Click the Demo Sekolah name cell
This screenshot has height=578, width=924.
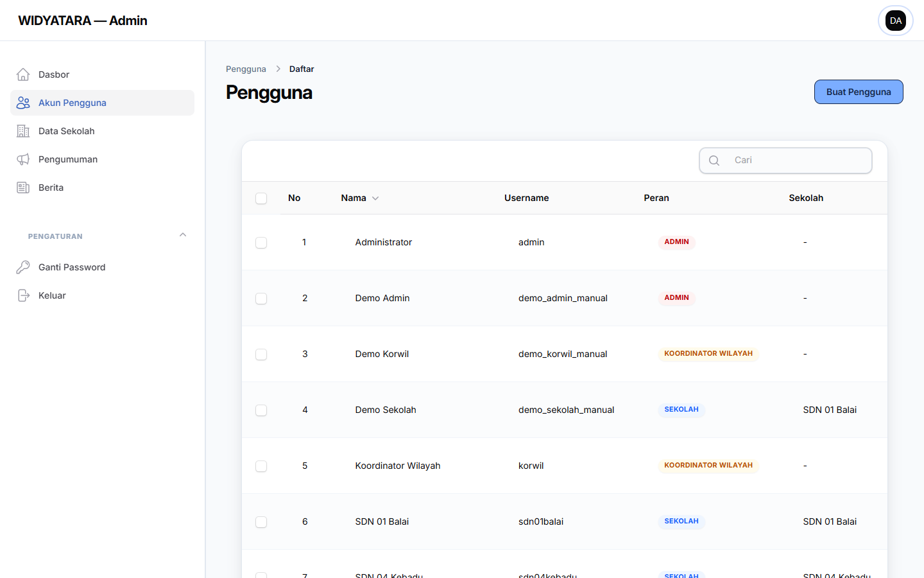[386, 410]
